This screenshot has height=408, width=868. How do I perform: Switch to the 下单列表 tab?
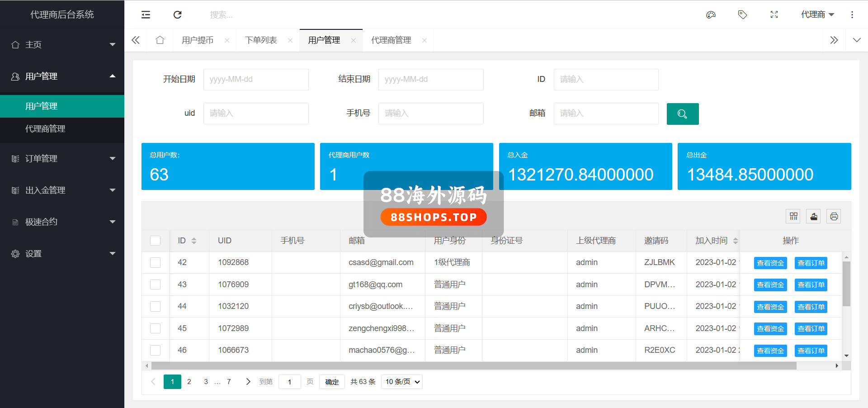(x=261, y=40)
